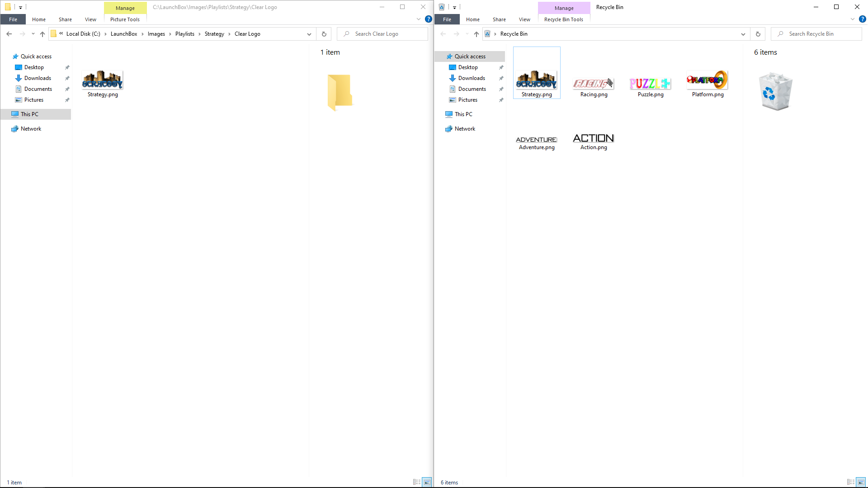868x488 pixels.
Task: Click LaunchBox in the breadcrumb path
Action: (124, 34)
